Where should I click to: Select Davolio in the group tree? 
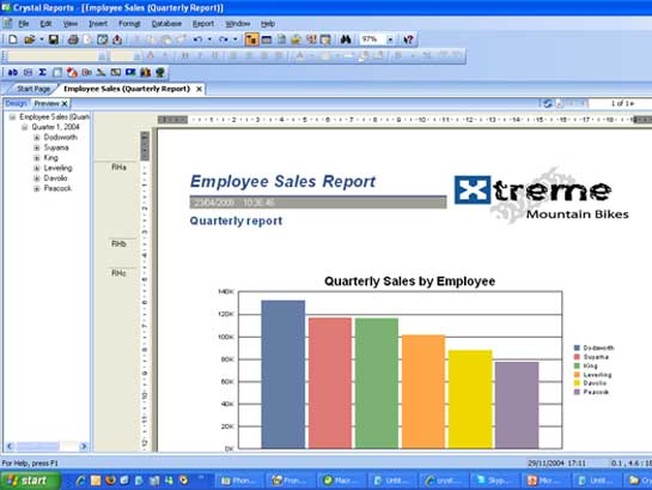55,178
